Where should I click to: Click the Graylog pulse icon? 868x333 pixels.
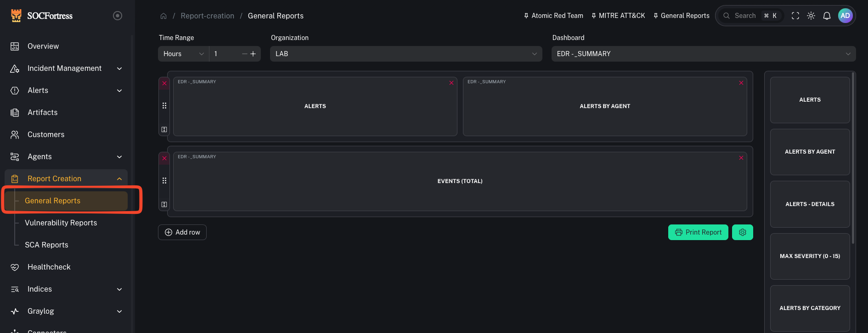coord(15,311)
